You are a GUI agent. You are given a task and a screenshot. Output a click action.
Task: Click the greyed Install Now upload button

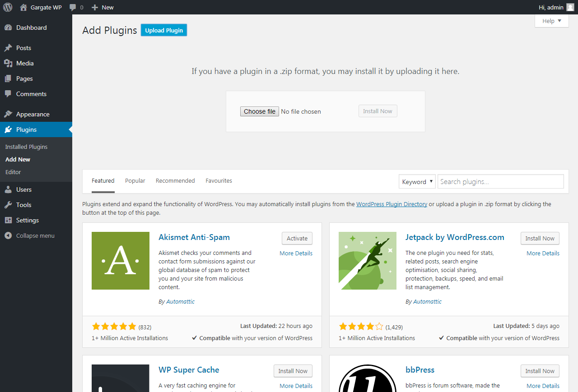378,111
